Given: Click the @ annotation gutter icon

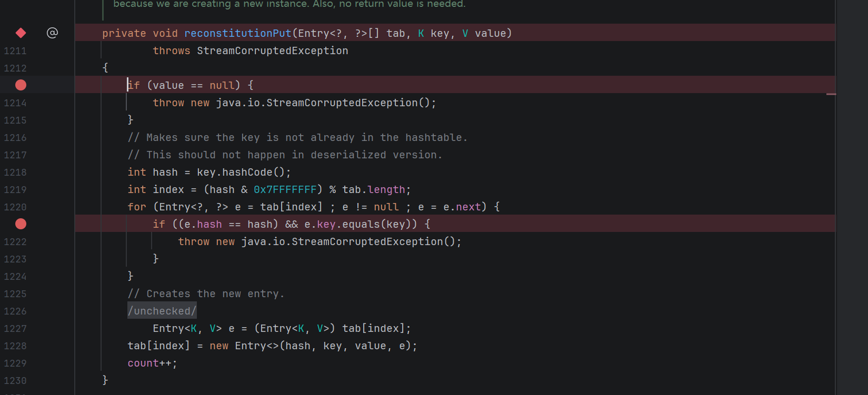Looking at the screenshot, I should tap(52, 33).
